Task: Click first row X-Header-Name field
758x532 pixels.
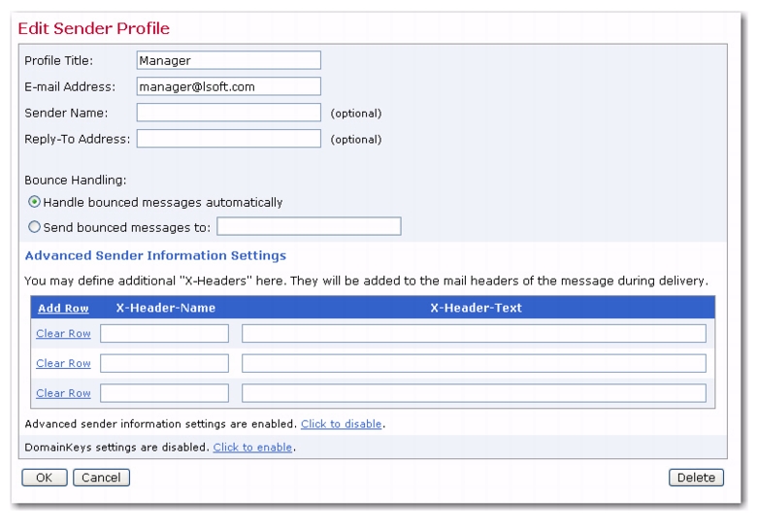Action: click(164, 334)
